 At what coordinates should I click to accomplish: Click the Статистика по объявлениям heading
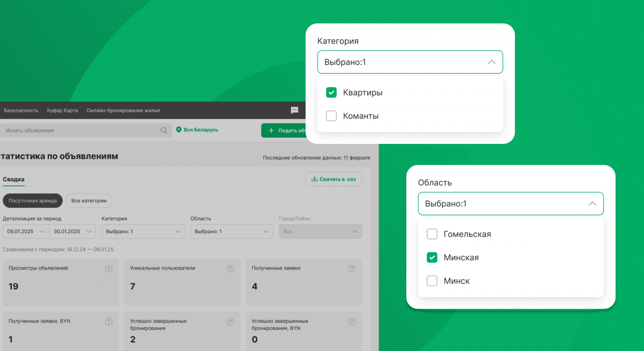tap(59, 156)
